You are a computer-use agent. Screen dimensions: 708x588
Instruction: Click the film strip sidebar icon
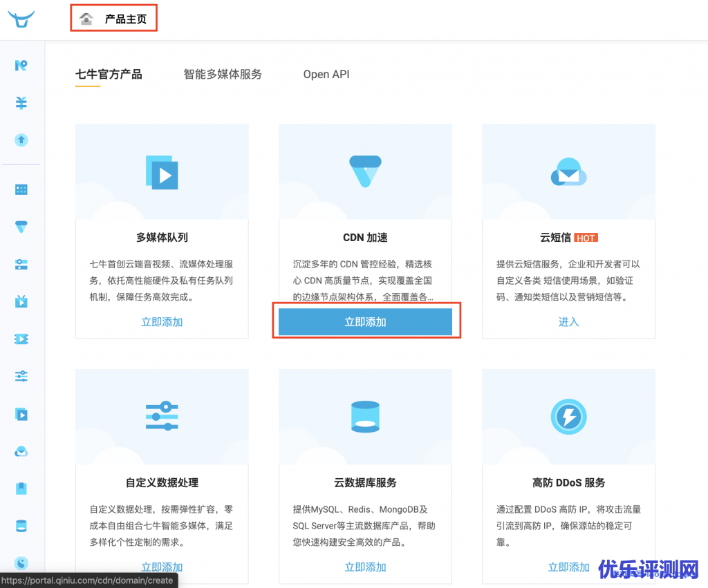pos(21,339)
